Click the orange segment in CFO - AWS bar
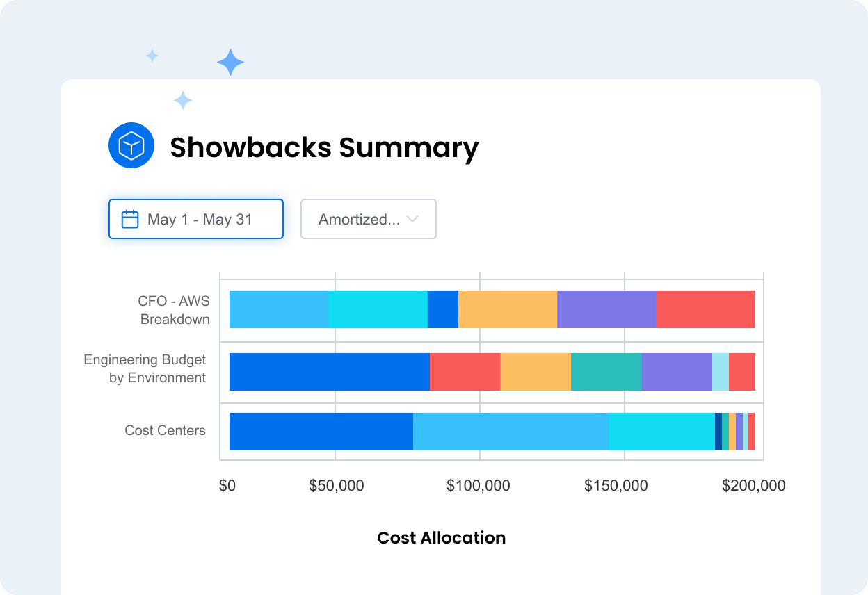 [508, 309]
